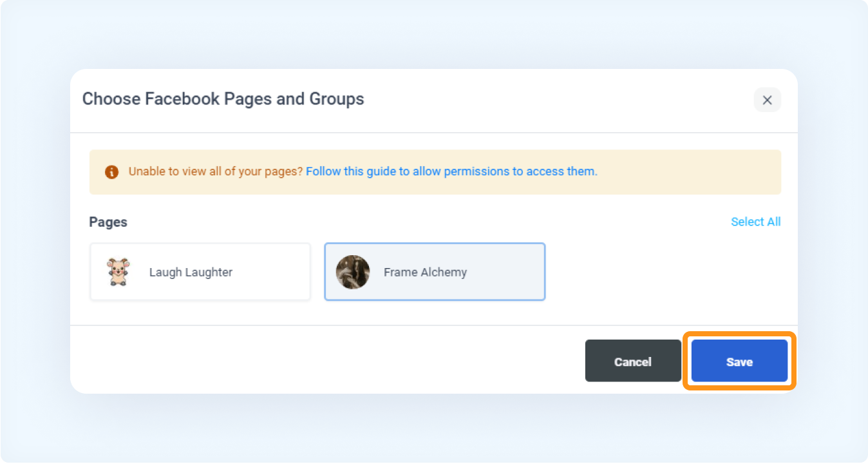Click empty space right of Frame Alchemy card

pyautogui.click(x=663, y=272)
